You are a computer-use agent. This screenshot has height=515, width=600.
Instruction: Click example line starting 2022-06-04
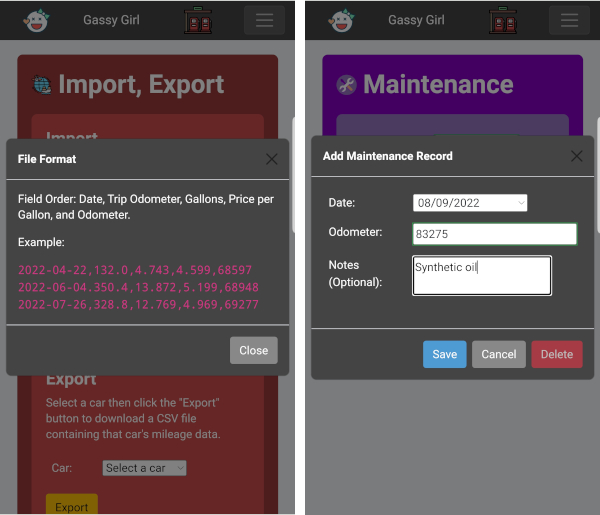pyautogui.click(x=139, y=287)
